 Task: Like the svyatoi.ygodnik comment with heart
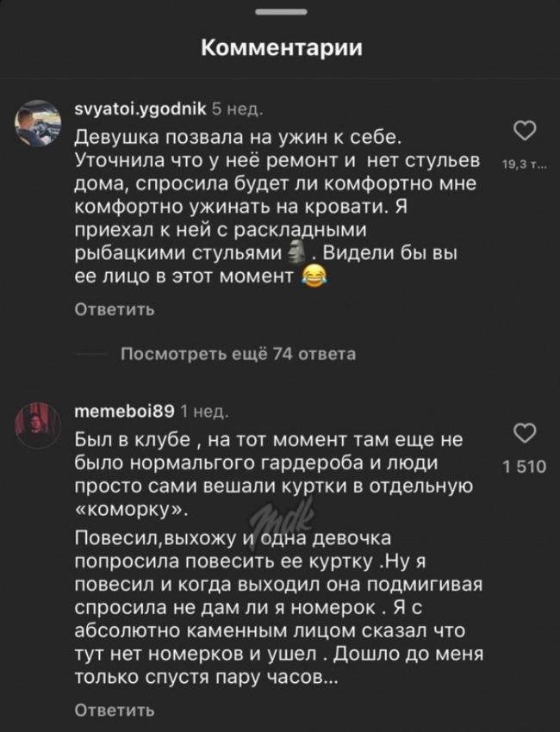pyautogui.click(x=523, y=132)
